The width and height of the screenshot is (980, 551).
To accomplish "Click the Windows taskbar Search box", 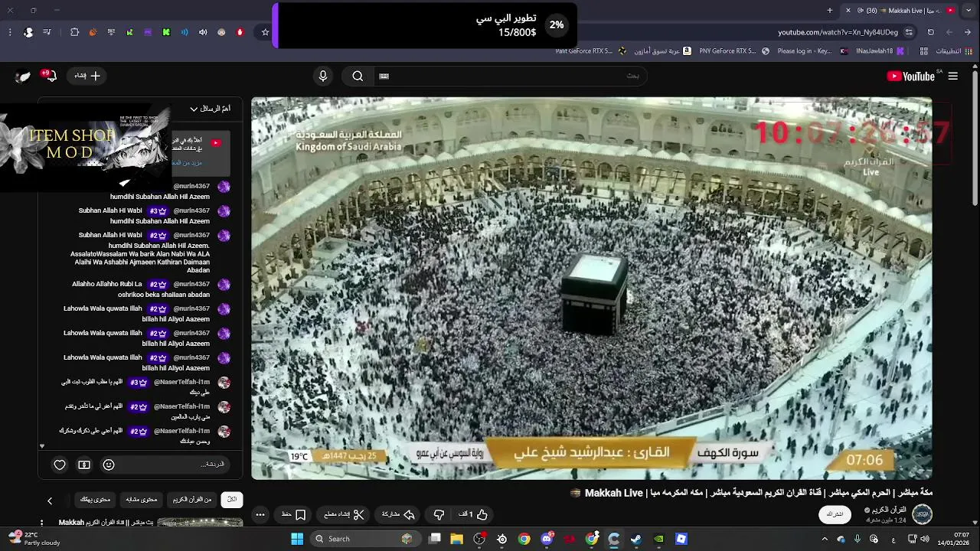I will [x=366, y=539].
